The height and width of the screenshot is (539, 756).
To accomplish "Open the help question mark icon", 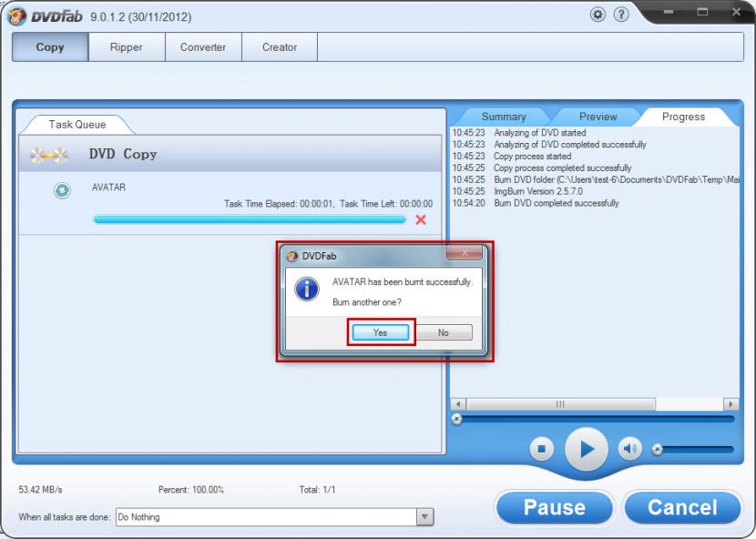I will pyautogui.click(x=621, y=15).
